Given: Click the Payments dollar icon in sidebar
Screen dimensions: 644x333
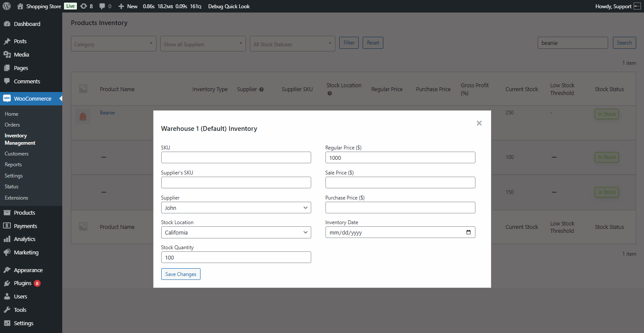Looking at the screenshot, I should tap(7, 226).
